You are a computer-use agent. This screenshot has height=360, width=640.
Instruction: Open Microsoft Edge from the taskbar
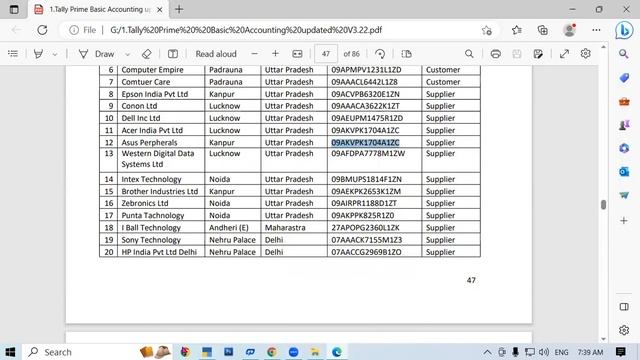click(x=336, y=352)
